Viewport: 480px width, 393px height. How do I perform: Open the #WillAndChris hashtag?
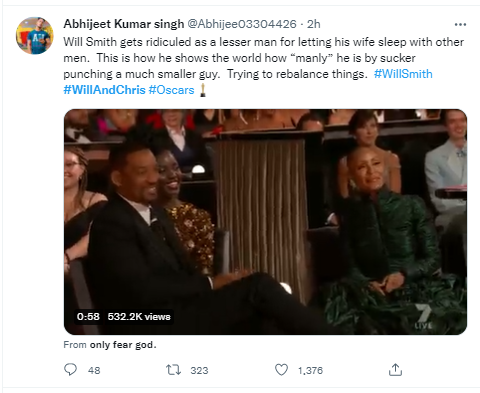[104, 90]
